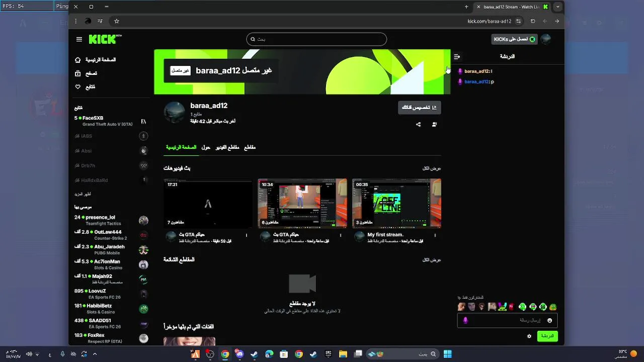Image resolution: width=644 pixels, height=362 pixels.
Task: Click in the Kick search field
Action: (x=316, y=39)
